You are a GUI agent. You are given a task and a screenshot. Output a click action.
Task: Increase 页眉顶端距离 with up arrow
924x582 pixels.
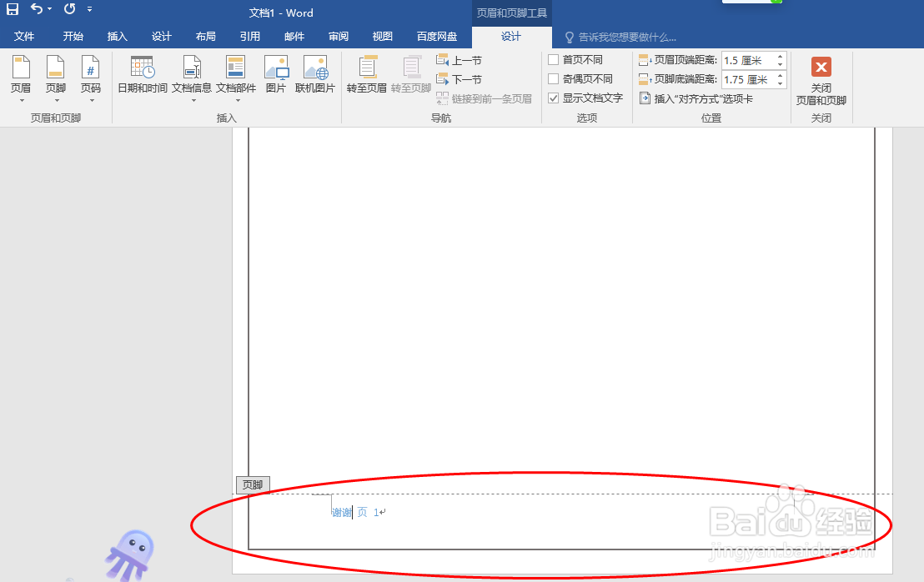point(781,57)
